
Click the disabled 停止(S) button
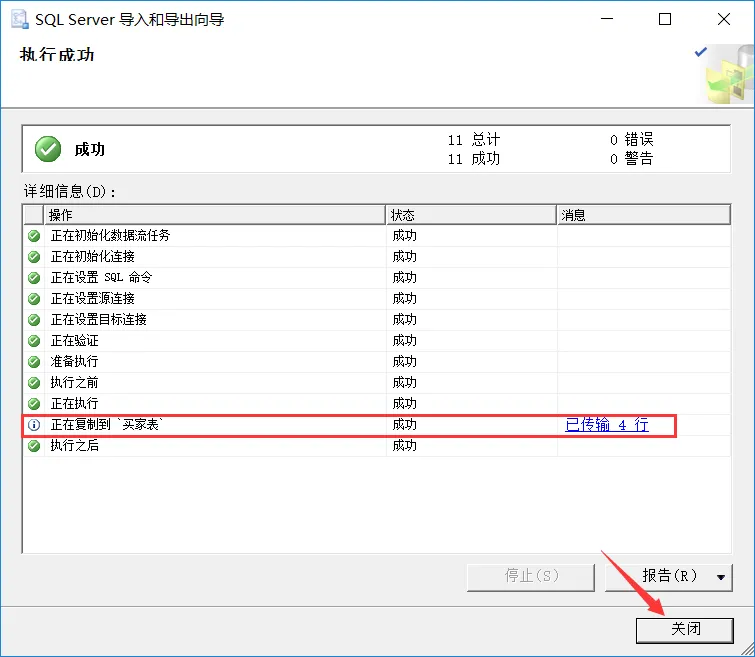(x=531, y=577)
